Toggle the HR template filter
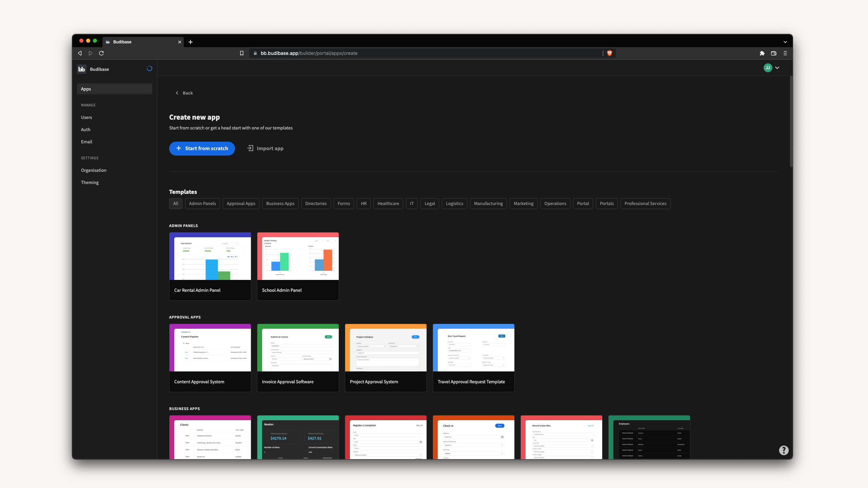Screen dimensions: 868x488 pos(363,203)
